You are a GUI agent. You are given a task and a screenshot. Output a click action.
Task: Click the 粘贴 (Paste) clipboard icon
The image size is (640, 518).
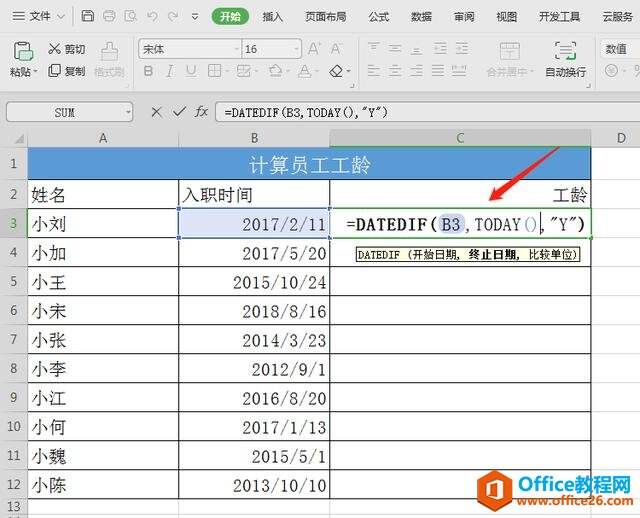23,51
